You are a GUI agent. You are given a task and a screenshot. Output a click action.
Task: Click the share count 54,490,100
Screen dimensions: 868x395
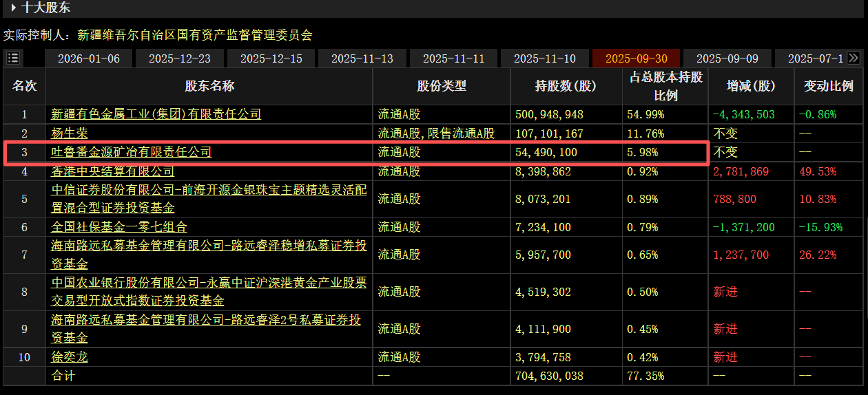coord(546,152)
